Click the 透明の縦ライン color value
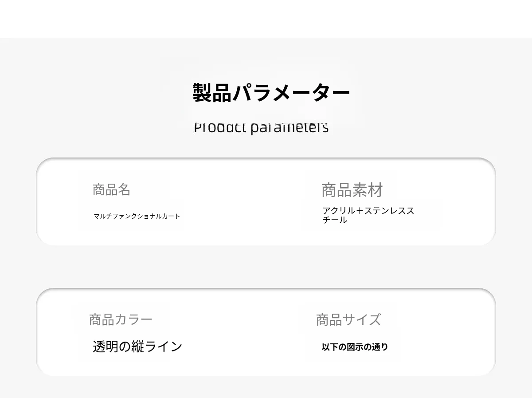532x398 pixels. coord(137,347)
